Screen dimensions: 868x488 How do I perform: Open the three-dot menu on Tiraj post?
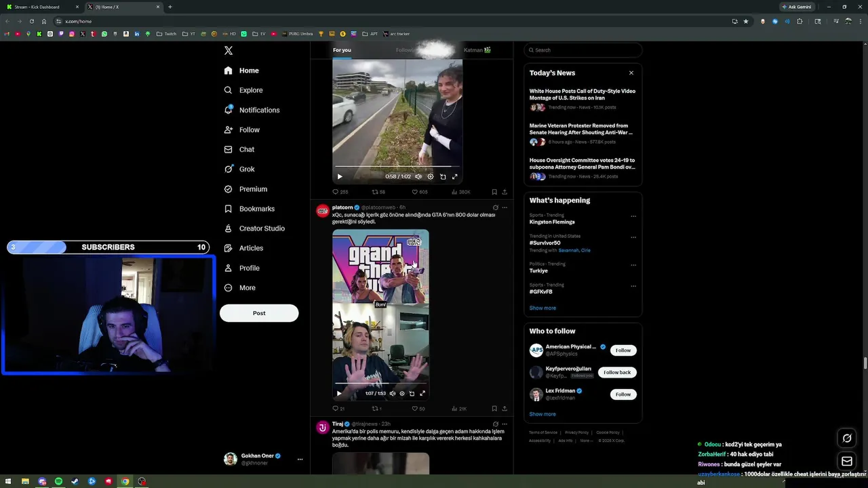[505, 424]
